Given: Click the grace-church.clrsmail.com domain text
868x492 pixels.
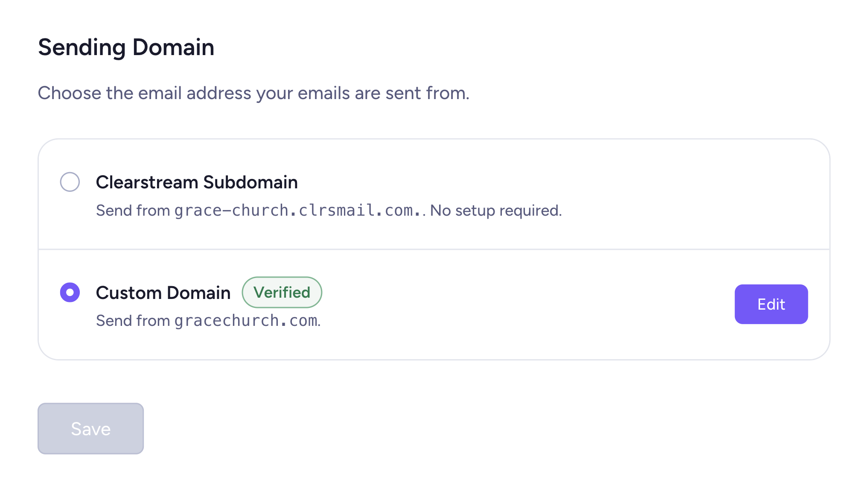Looking at the screenshot, I should (x=298, y=211).
